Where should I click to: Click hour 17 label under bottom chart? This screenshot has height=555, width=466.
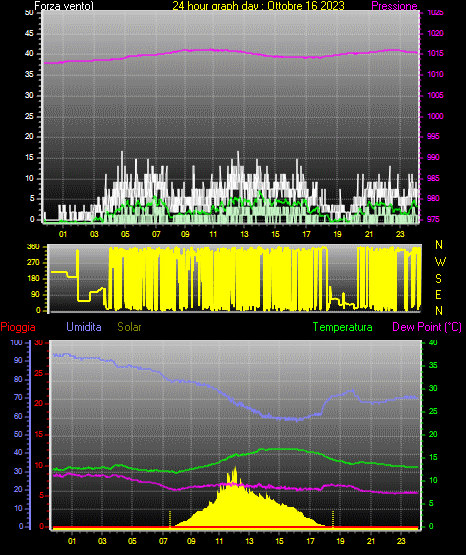310,541
